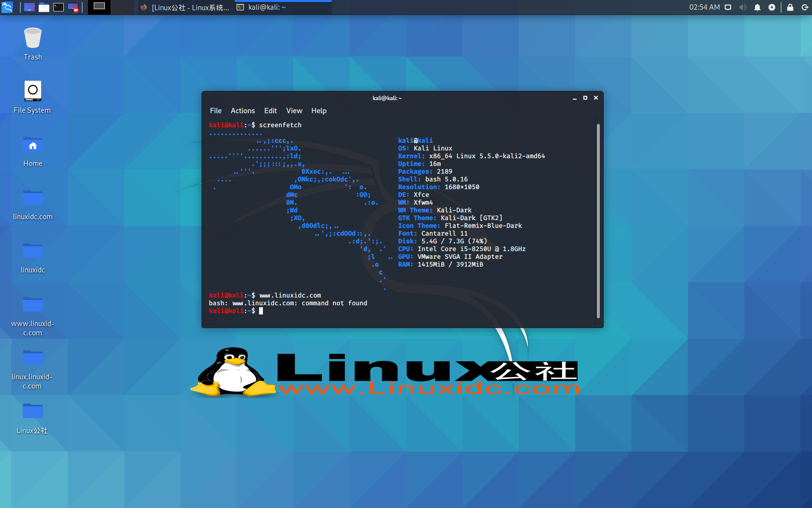Open the file manager panel launcher
Screen dimensions: 812x508
(x=44, y=7)
